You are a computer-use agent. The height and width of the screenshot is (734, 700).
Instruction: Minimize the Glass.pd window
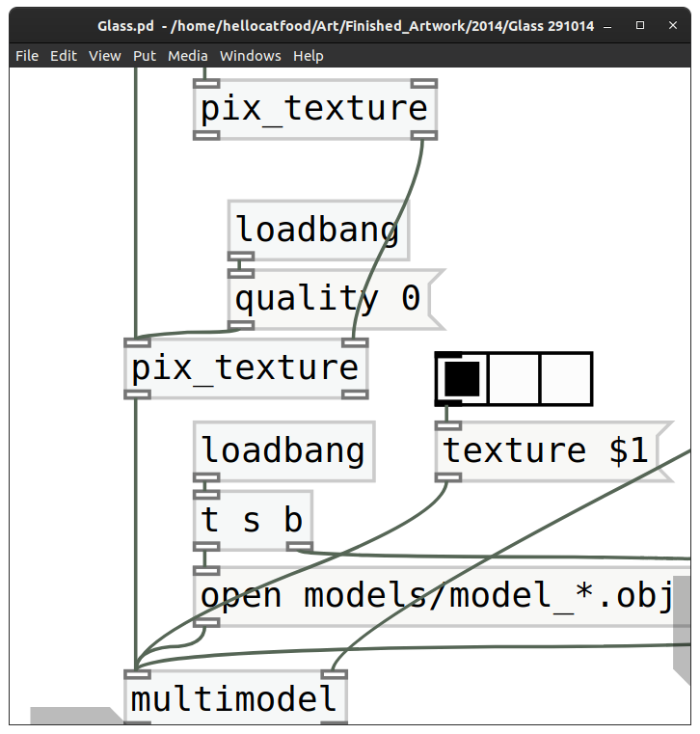[x=607, y=26]
